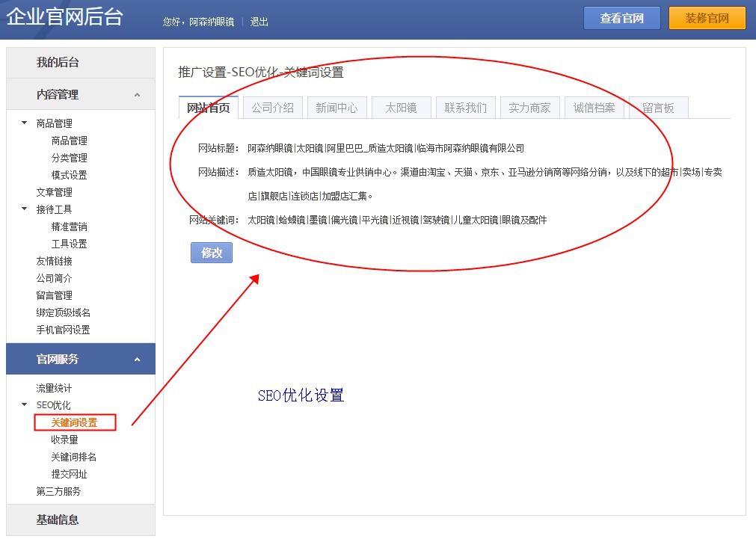Open the 联系我们 tab
Viewport: 756px width, 539px height.
pos(465,108)
